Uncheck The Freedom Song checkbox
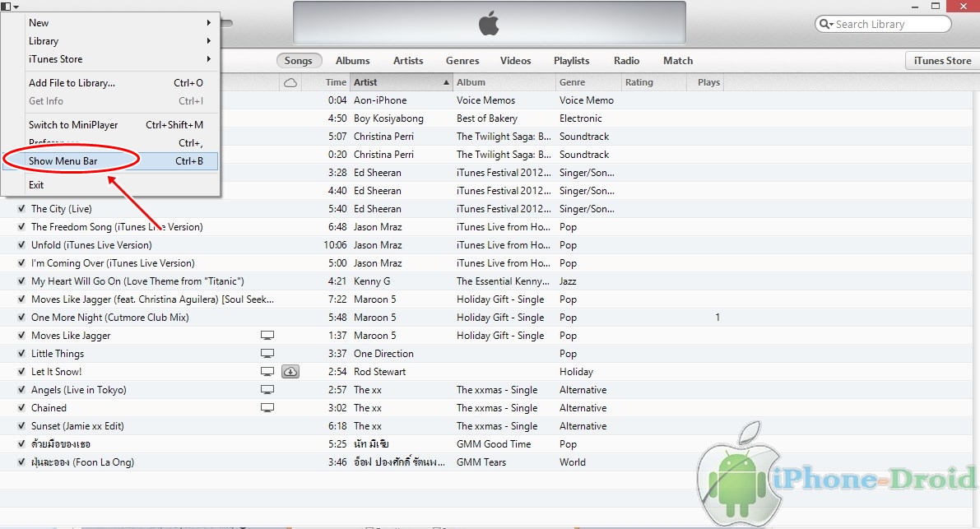Screen dimensions: 980x529 pos(22,227)
